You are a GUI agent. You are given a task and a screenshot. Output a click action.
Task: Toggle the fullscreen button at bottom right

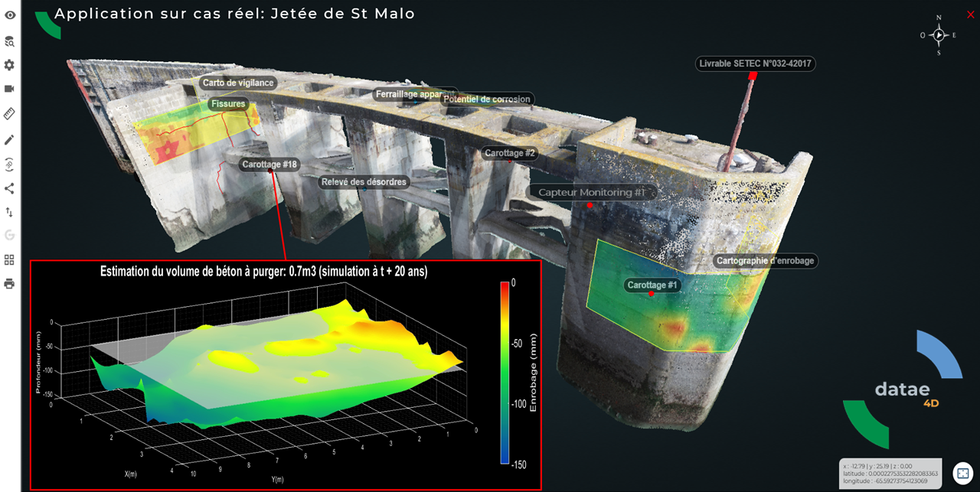(962, 473)
